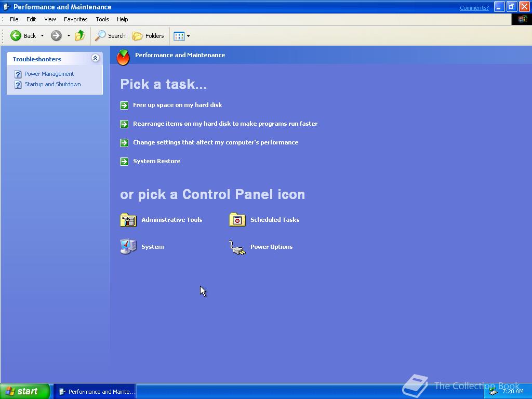Image resolution: width=532 pixels, height=399 pixels.
Task: Click the help icon beside Power Management
Action: pos(18,74)
